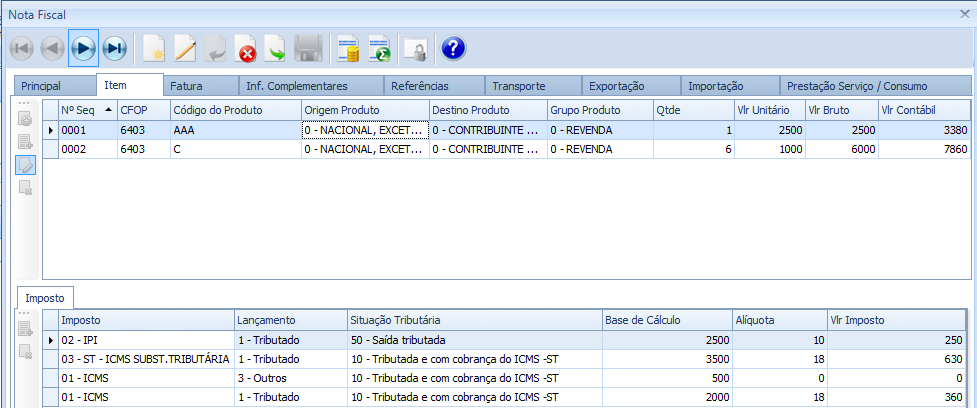Select the 03 - ST - ICMS SUBST.TRIBUTÁRIA tax row
977x408 pixels.
pos(145,358)
